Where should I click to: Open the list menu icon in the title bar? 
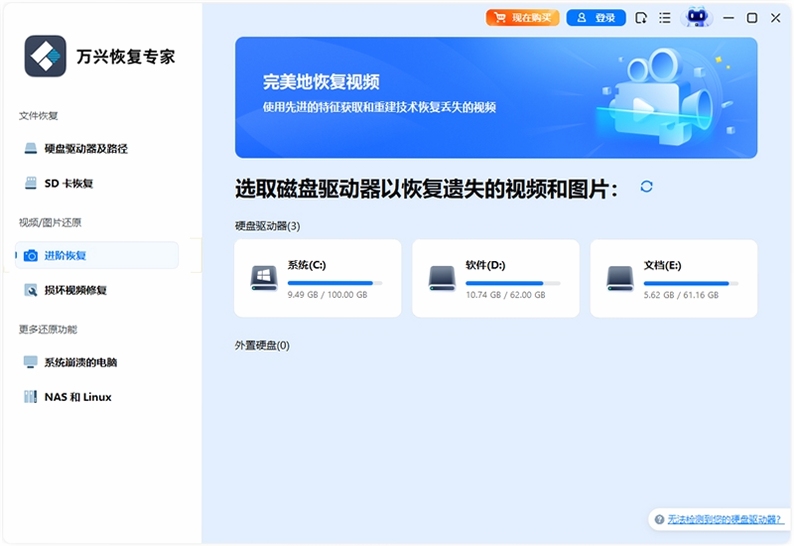click(x=665, y=18)
